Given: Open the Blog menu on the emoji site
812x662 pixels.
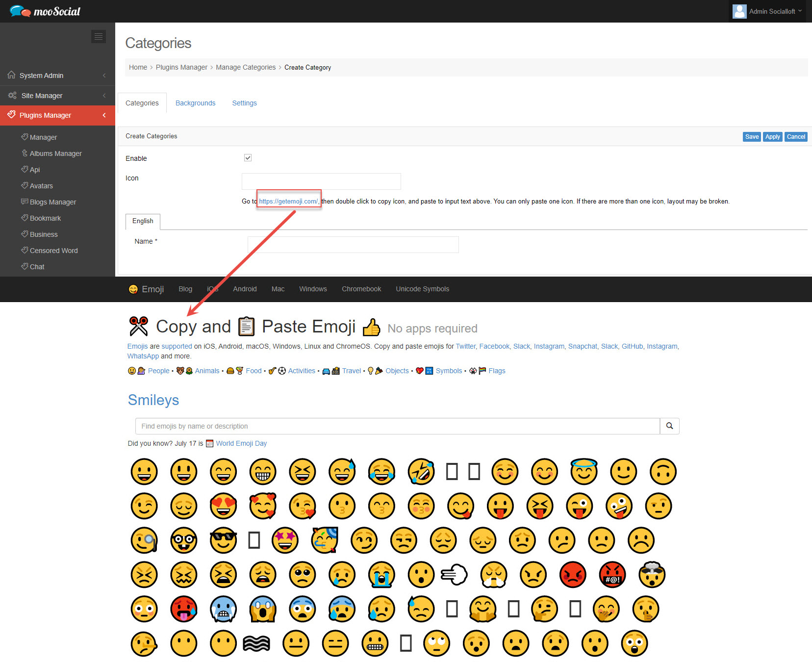Looking at the screenshot, I should [185, 289].
